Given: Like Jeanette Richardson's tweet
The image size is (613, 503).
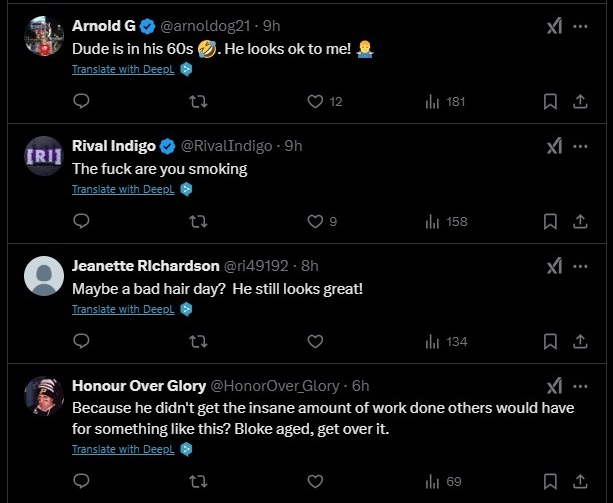Looking at the screenshot, I should [315, 341].
